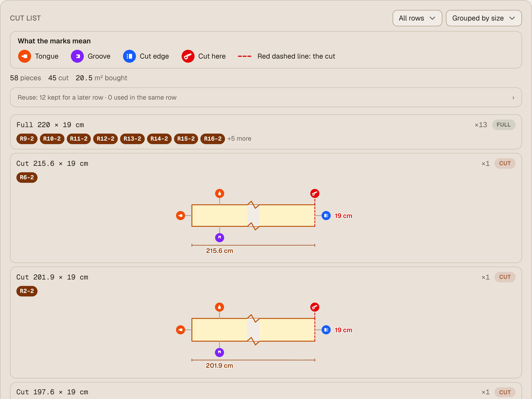This screenshot has height=399, width=532.
Task: Click the Full 220 × 19 cm heading
Action: pos(50,125)
